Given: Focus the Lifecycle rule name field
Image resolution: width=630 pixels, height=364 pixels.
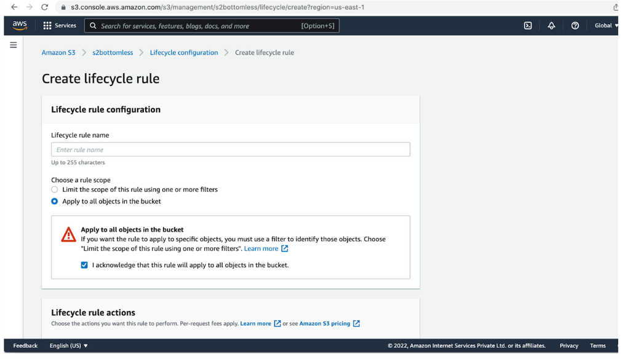Looking at the screenshot, I should 231,149.
